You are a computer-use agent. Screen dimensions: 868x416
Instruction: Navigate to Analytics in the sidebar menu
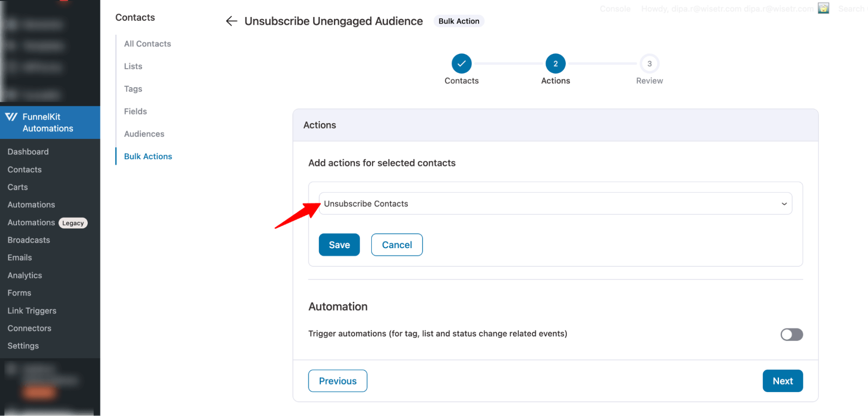(24, 275)
